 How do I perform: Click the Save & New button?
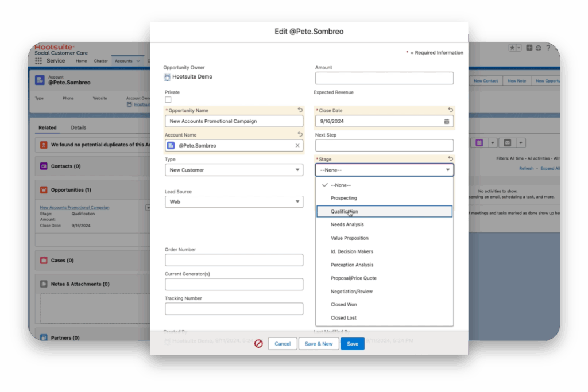[319, 344]
